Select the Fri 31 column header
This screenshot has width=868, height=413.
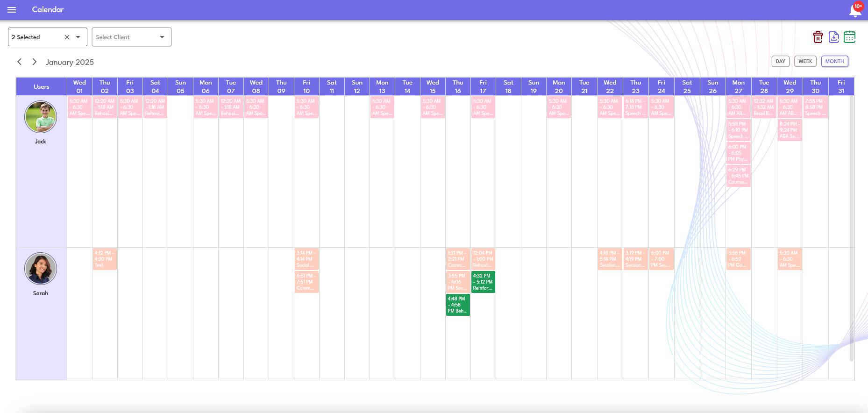841,86
